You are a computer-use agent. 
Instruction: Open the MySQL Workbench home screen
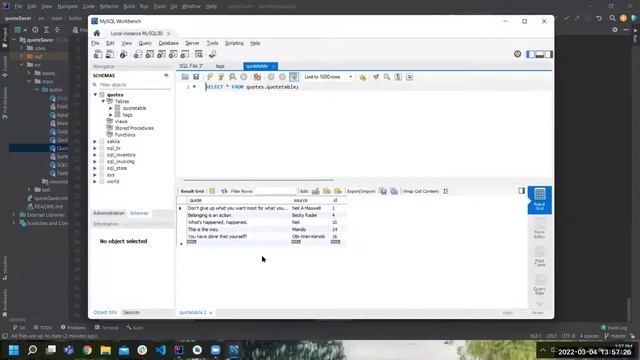pos(97,33)
